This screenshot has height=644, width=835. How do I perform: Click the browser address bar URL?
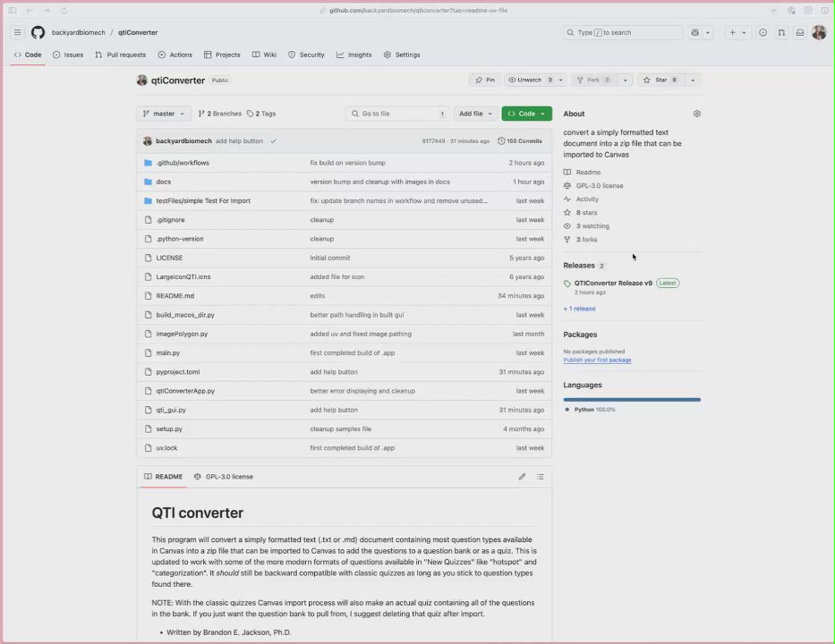tap(417, 10)
